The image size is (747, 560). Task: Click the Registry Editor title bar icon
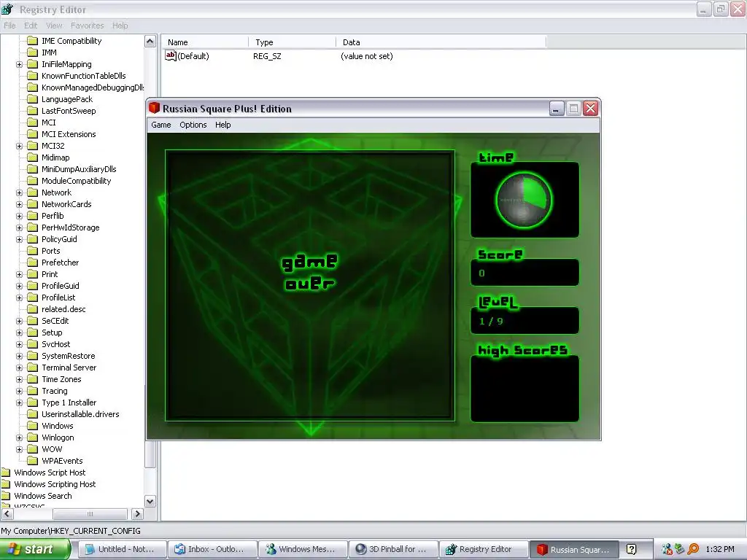(7, 9)
